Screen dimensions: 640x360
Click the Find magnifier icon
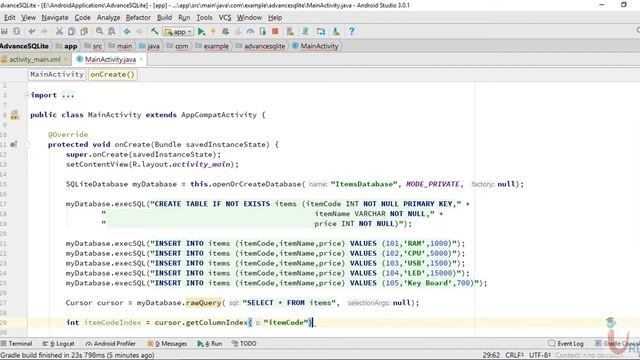click(x=99, y=31)
